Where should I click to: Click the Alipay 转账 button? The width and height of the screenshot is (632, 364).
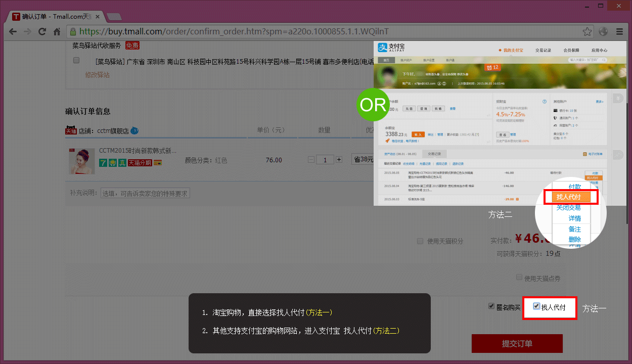point(438,108)
